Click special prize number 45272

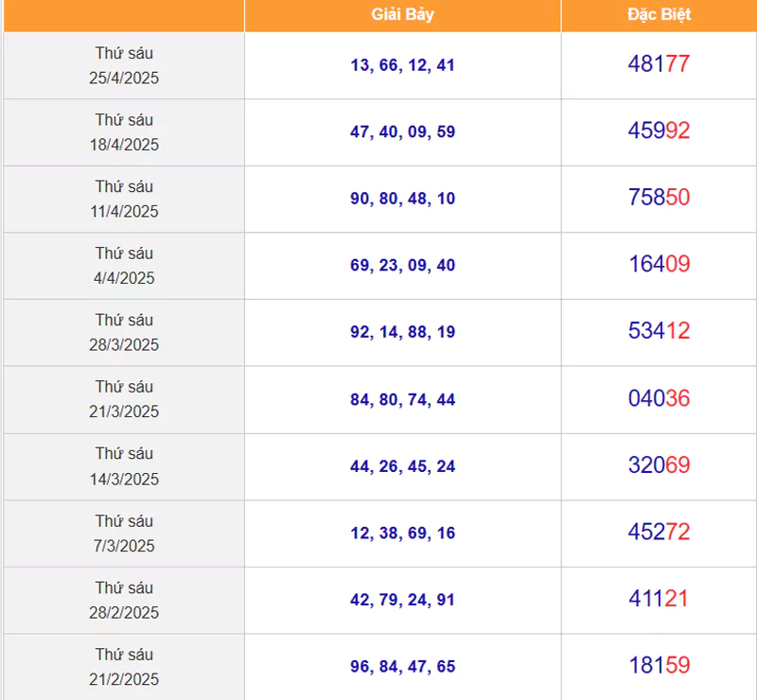(x=659, y=532)
